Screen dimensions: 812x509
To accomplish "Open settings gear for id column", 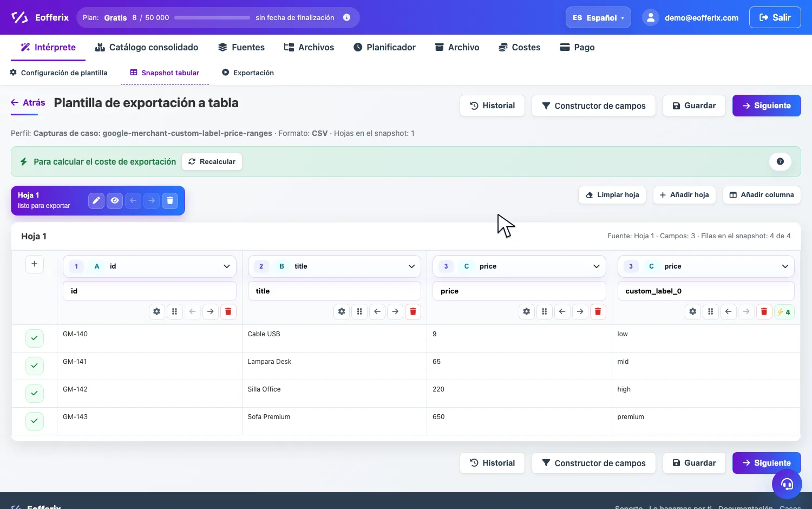I will click(156, 311).
